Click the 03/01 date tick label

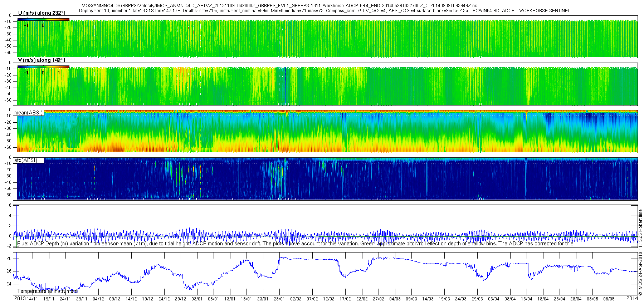tap(197, 299)
